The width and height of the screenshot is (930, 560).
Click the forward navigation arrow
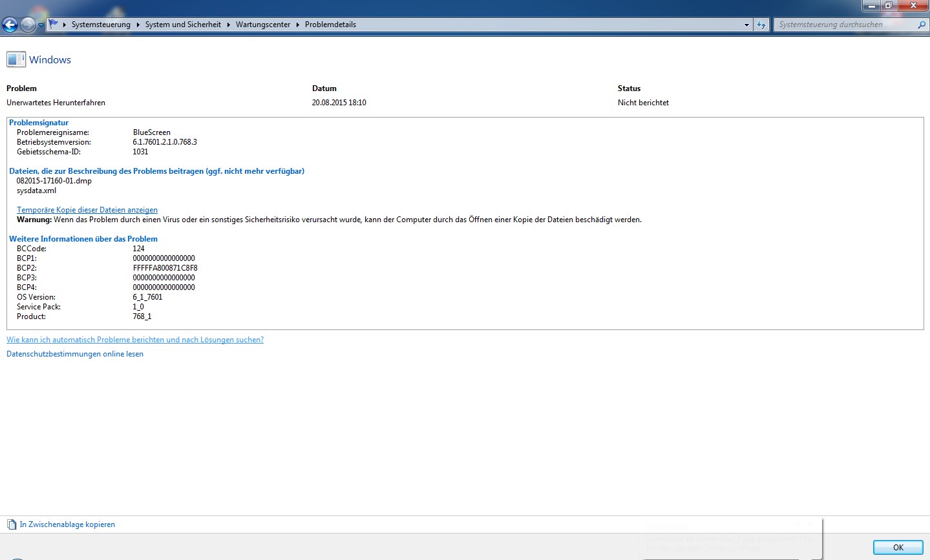28,25
